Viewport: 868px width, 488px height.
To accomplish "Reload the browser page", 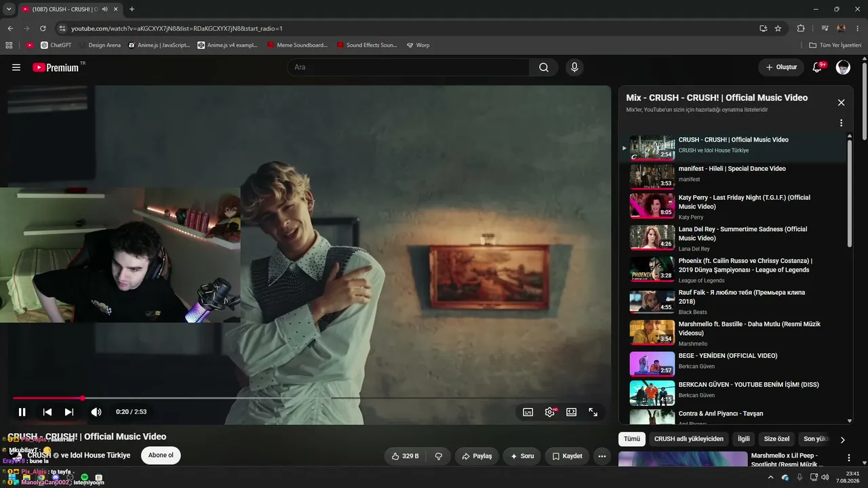I will pyautogui.click(x=43, y=28).
